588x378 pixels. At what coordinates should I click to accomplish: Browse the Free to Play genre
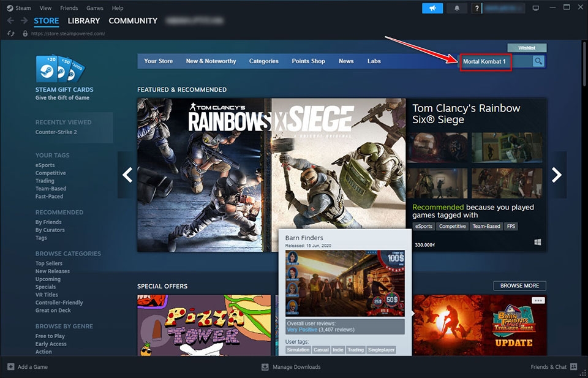click(50, 336)
